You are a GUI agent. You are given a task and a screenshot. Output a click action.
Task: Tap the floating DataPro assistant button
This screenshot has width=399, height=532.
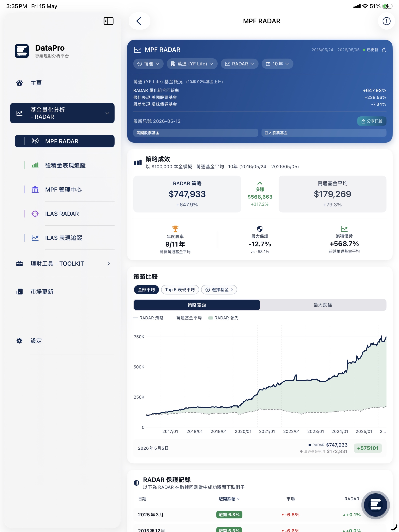[x=375, y=505]
